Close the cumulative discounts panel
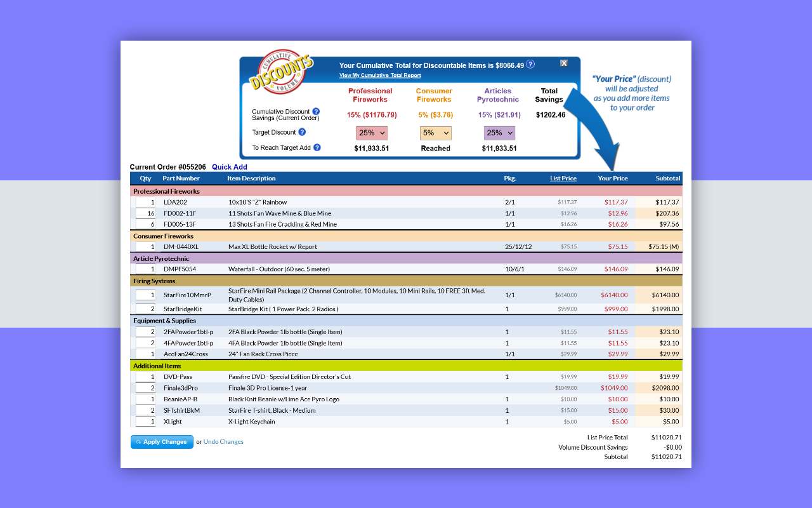The width and height of the screenshot is (812, 508). click(x=564, y=63)
